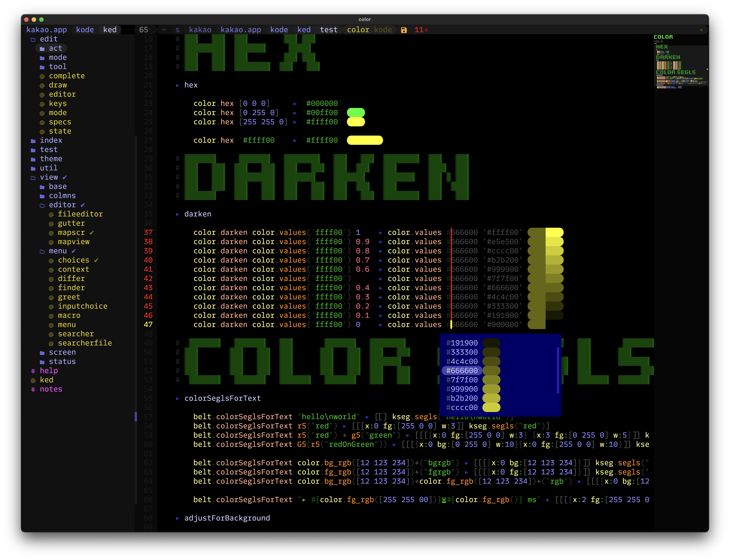The width and height of the screenshot is (730, 560).
Task: Click the save disk icon in header
Action: coord(404,30)
